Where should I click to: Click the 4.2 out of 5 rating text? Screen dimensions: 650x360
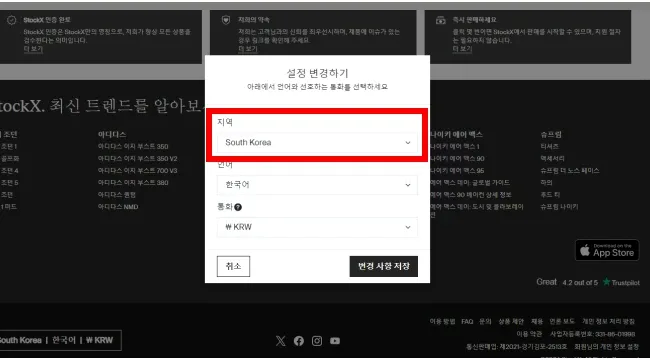pyautogui.click(x=580, y=283)
